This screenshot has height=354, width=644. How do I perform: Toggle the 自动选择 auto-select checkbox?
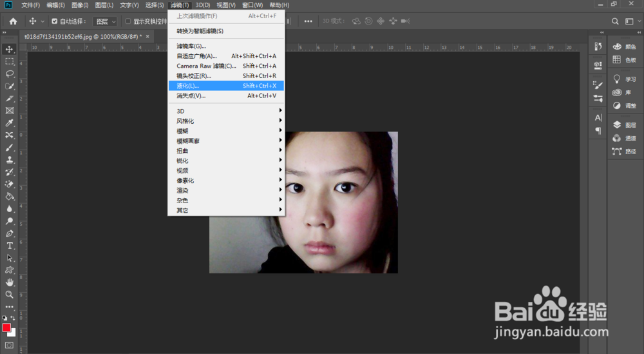[54, 21]
